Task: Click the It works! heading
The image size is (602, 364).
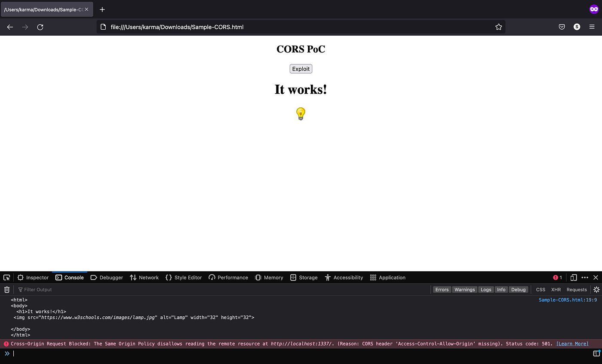Action: coord(301,89)
